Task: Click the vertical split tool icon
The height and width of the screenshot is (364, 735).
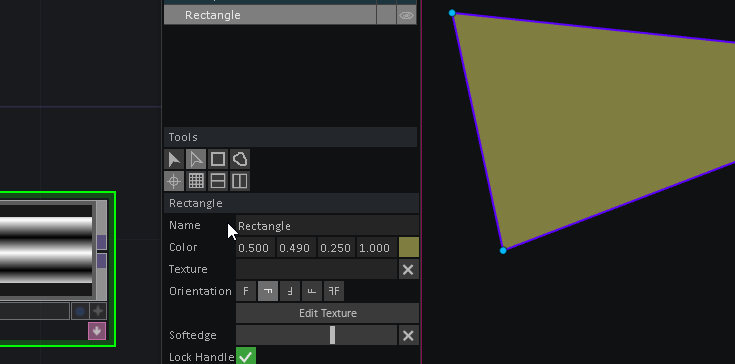Action: point(240,181)
